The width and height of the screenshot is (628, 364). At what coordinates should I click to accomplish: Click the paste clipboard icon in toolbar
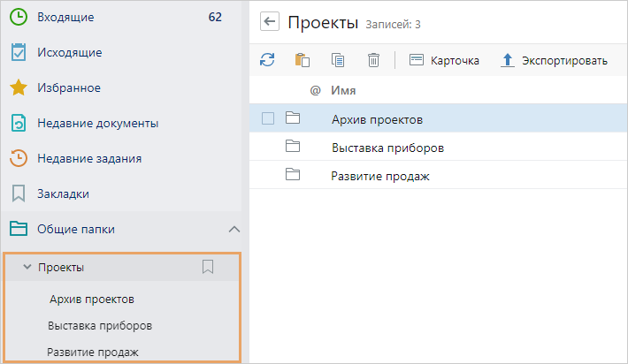tap(302, 60)
